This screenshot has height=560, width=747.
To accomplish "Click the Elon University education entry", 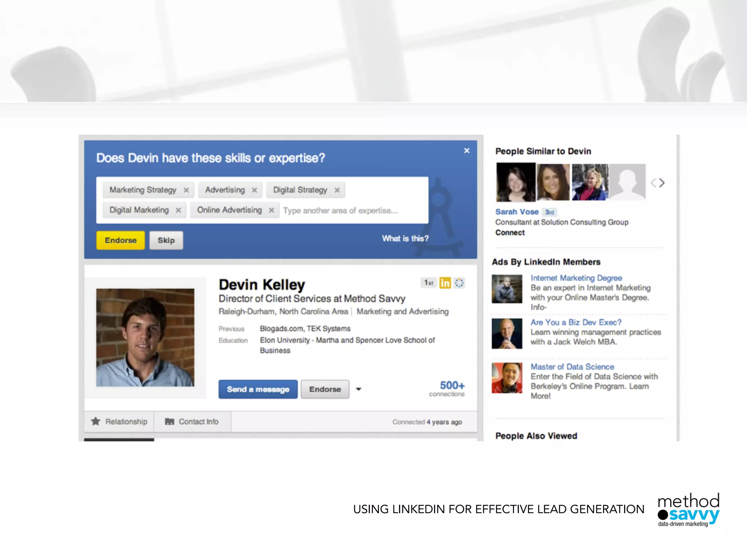I will 347,345.
